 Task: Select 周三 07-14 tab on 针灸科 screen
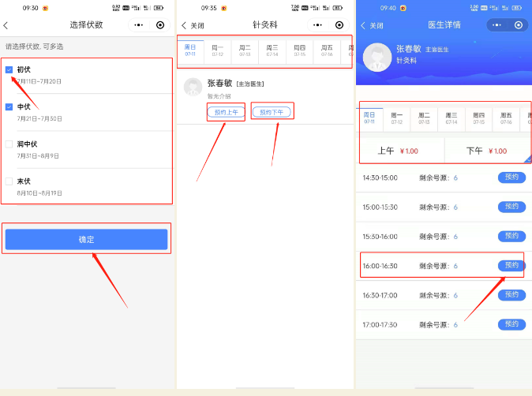(x=272, y=50)
